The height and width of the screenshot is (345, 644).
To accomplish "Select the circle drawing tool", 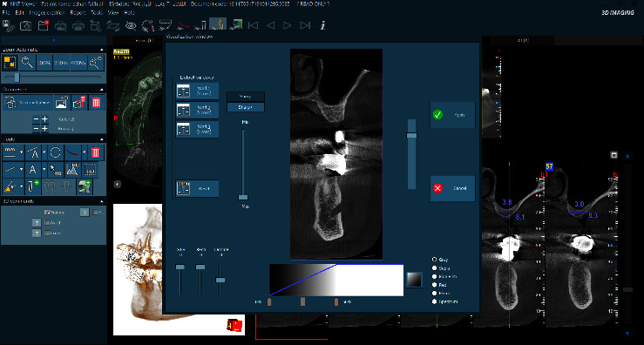I will 56,152.
